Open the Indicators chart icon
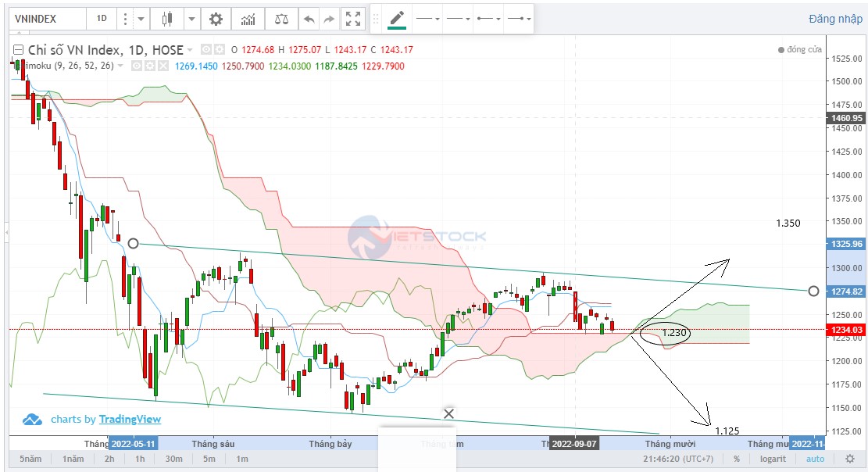 click(x=248, y=19)
